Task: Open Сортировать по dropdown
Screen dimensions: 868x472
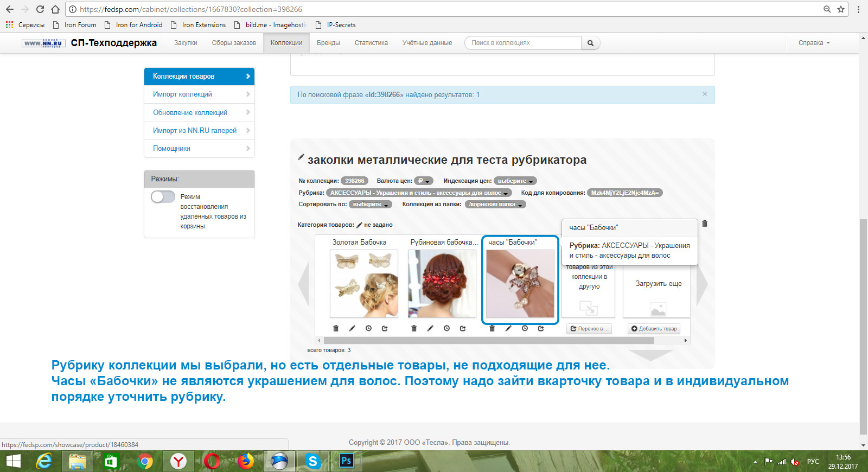Action: point(371,205)
